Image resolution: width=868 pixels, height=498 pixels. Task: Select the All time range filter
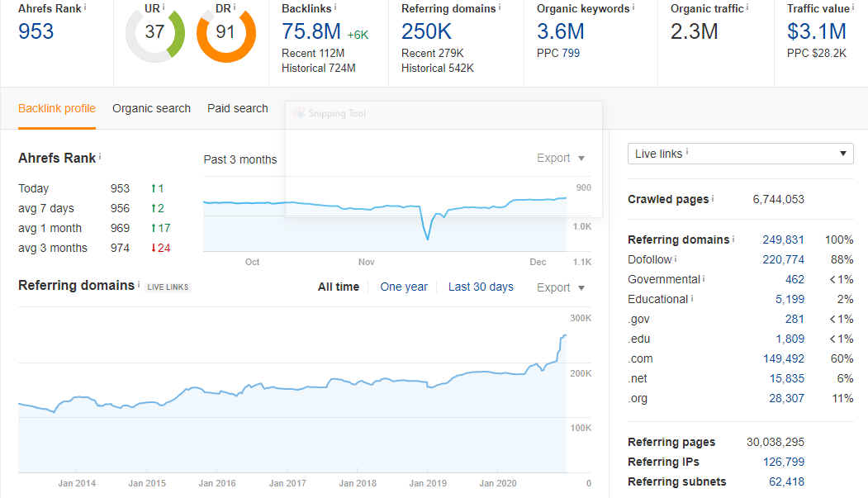(x=339, y=287)
